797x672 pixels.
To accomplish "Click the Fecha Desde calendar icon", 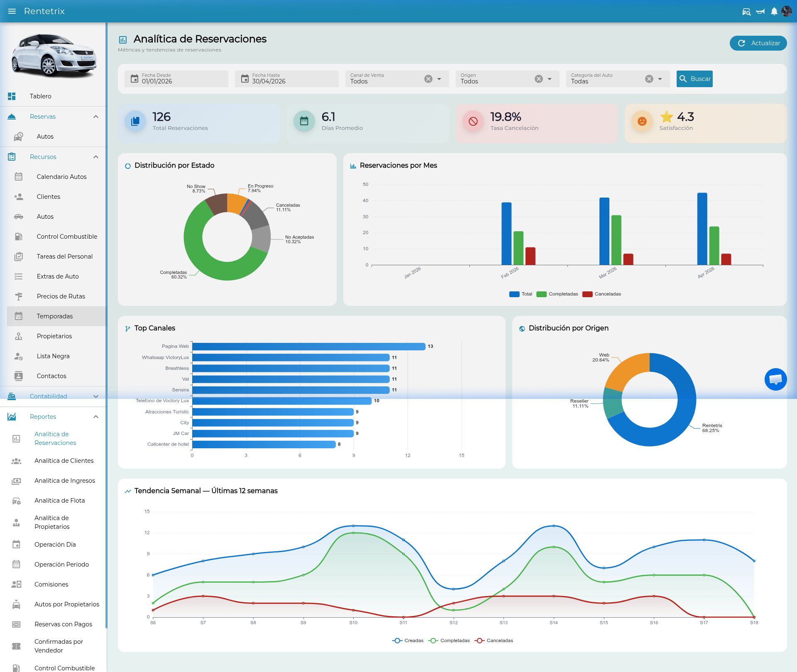I will point(134,79).
